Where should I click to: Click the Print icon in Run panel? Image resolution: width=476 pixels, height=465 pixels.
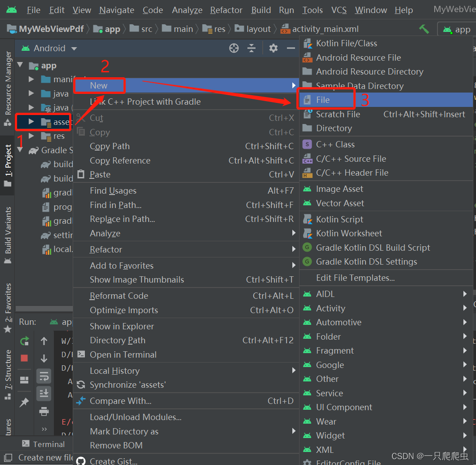click(x=44, y=411)
